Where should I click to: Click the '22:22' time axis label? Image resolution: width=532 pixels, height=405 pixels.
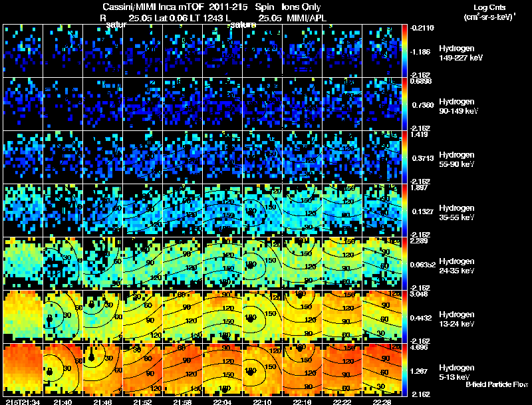[x=342, y=402]
